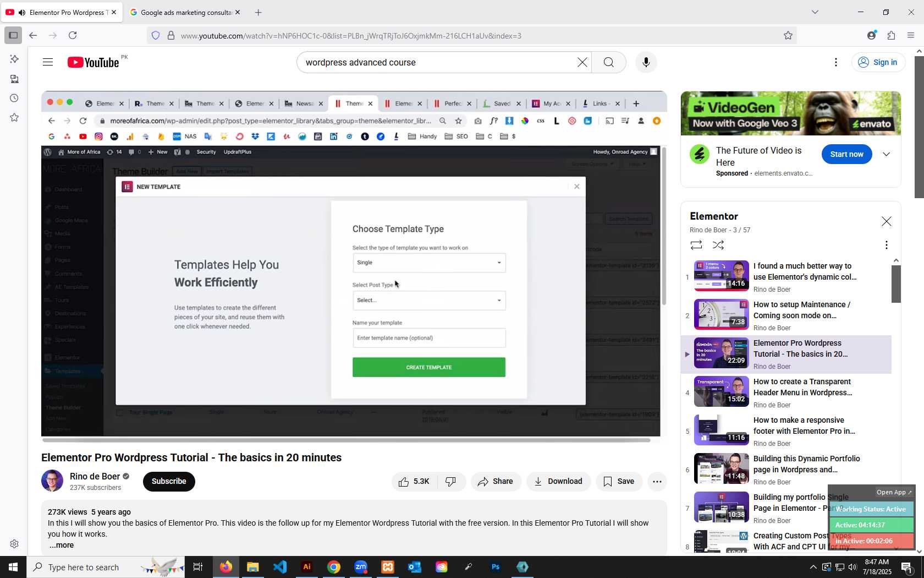Start voice search with microphone icon
Screen dimensions: 924x578
coord(646,62)
